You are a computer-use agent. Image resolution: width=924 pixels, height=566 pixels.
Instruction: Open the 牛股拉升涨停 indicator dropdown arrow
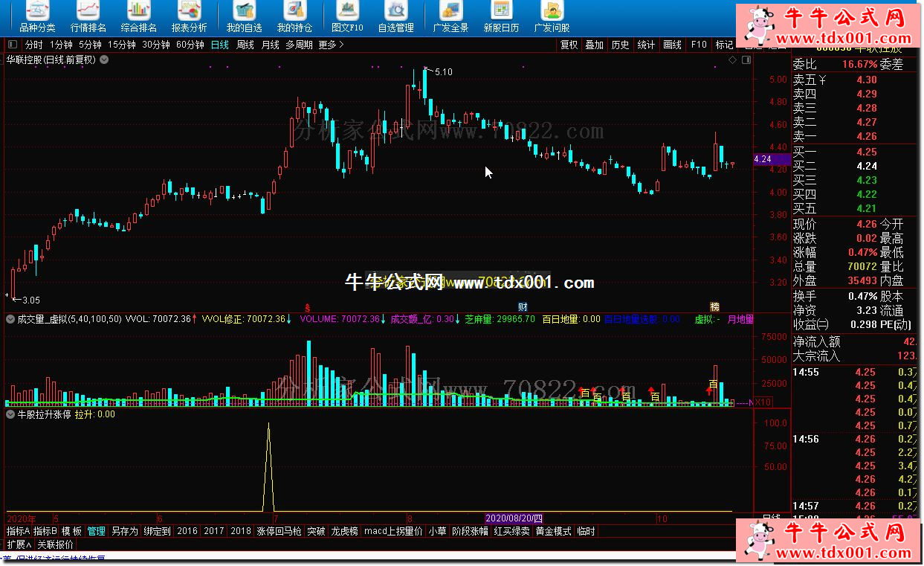[x=10, y=414]
